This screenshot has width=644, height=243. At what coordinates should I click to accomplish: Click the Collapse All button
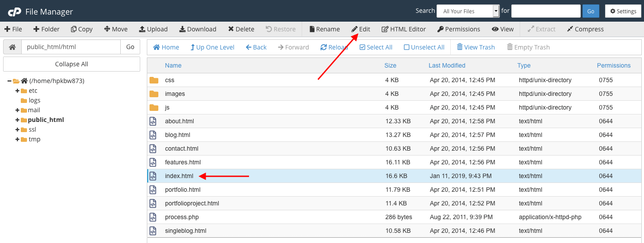tap(72, 64)
